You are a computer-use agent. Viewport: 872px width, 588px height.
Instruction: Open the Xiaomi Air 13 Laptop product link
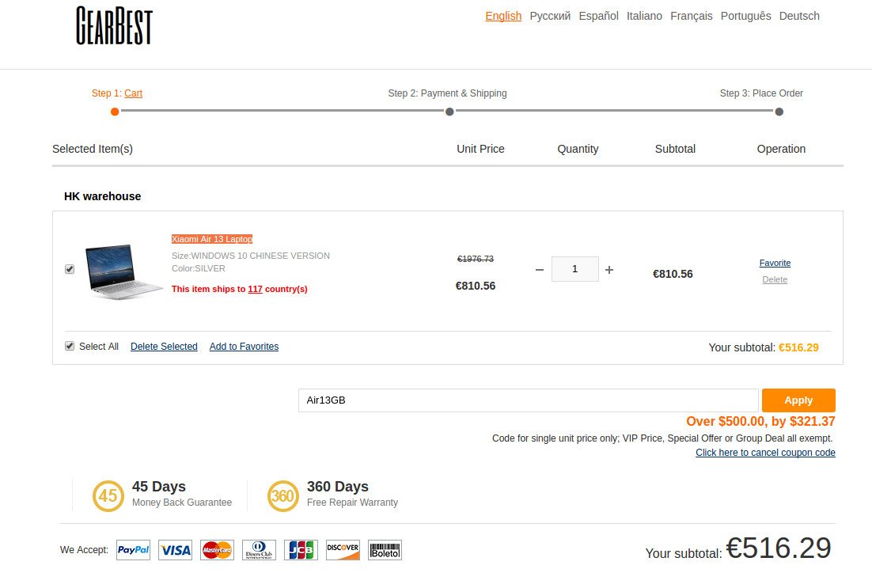click(212, 239)
